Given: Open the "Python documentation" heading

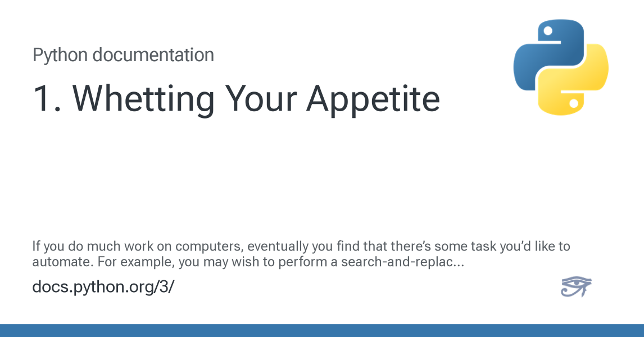Looking at the screenshot, I should point(123,55).
